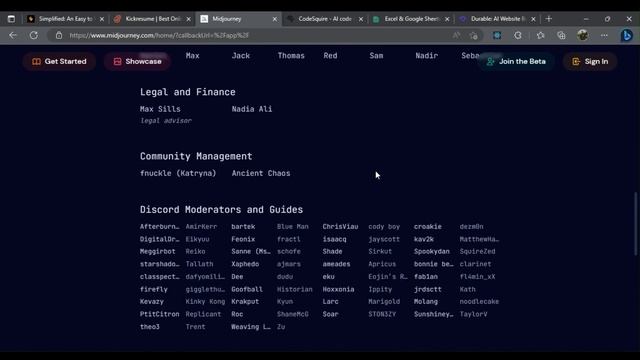This screenshot has width=640, height=360.
Task: Click the name Nadia Ali
Action: 252,109
